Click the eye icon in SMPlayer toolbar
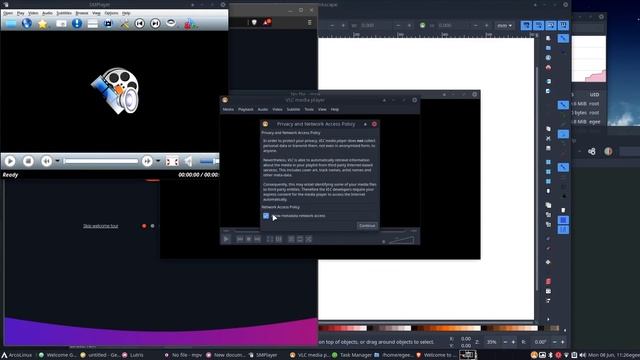The height and width of the screenshot is (360, 640). 171,23
